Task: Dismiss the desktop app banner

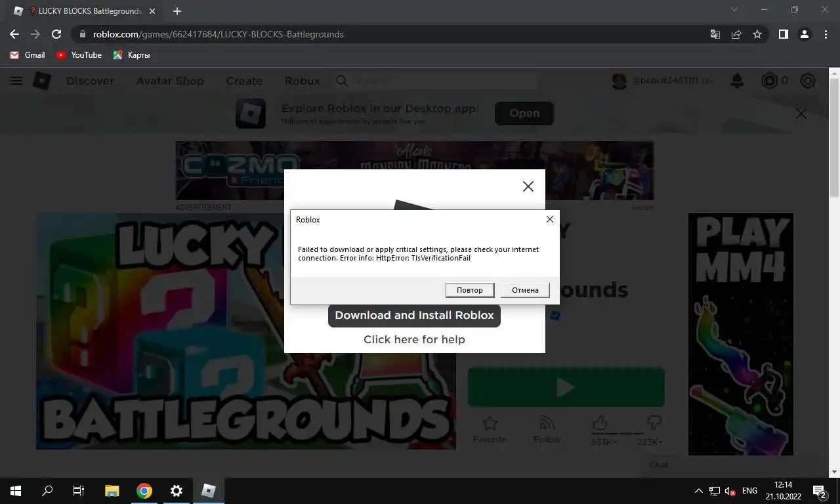Action: coord(801,114)
